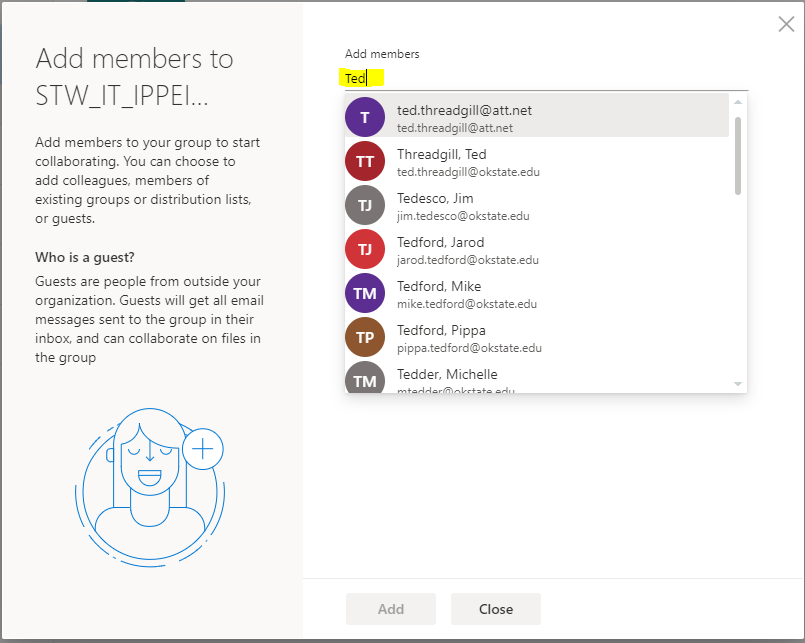The width and height of the screenshot is (805, 643).
Task: Click the Close button
Action: [495, 608]
